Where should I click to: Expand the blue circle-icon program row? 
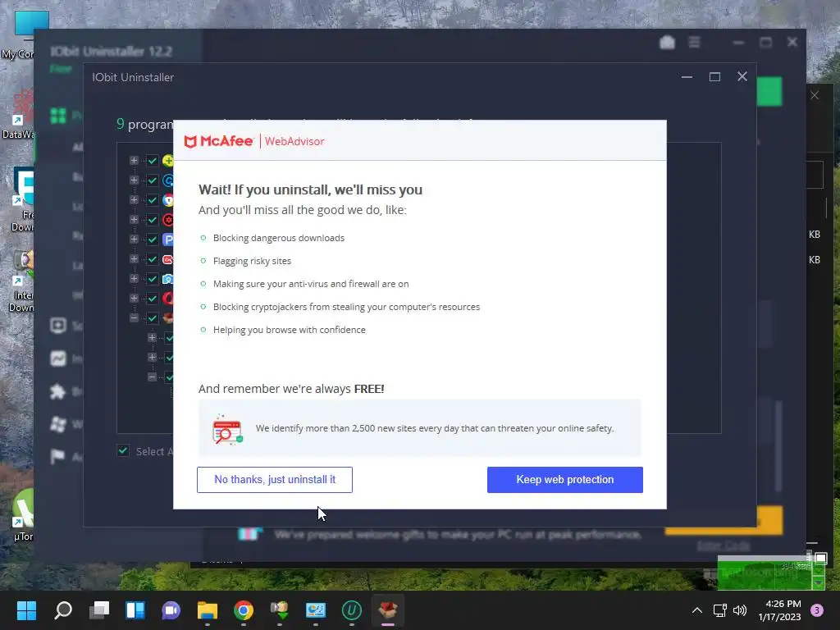coord(134,180)
